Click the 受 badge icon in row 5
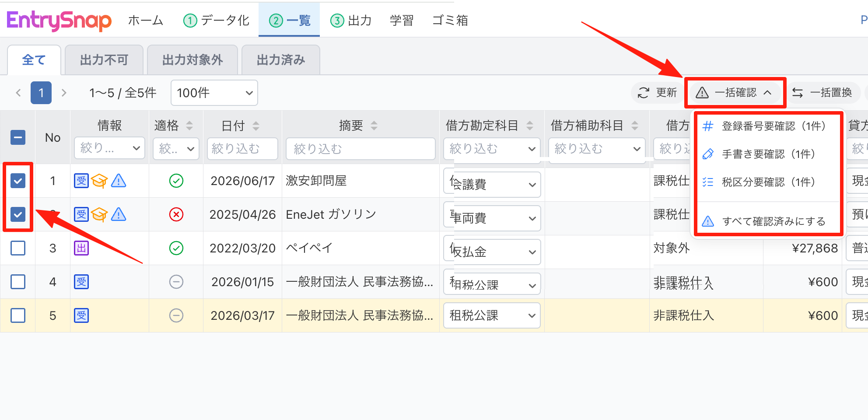This screenshot has width=868, height=420. tap(81, 315)
